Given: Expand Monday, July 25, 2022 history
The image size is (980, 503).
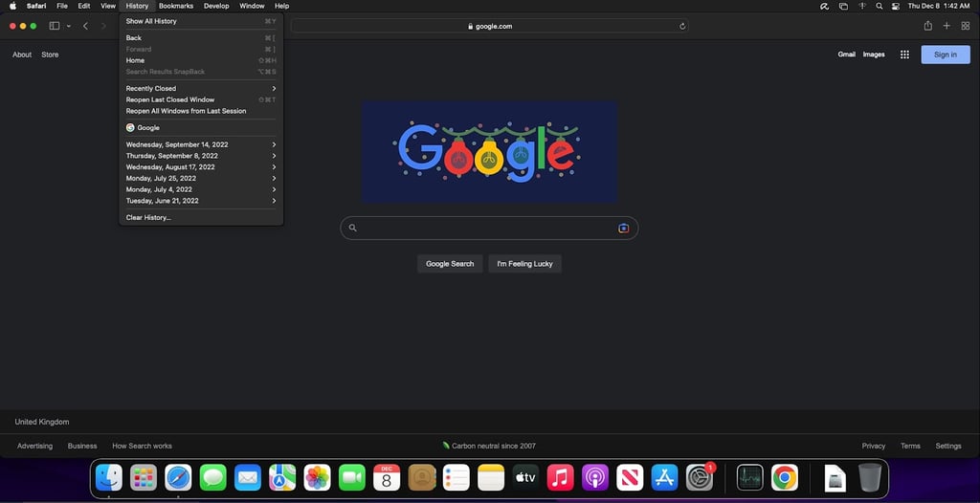Looking at the screenshot, I should coord(201,178).
